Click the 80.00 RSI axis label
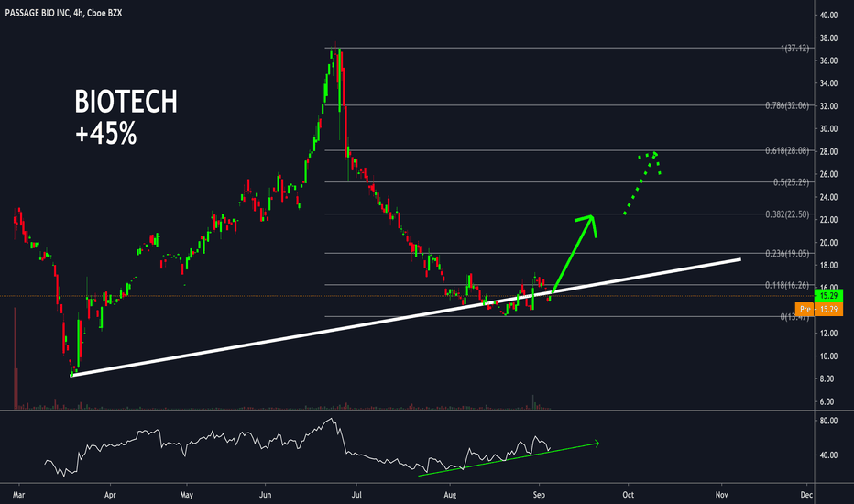This screenshot has width=854, height=504. tap(828, 421)
